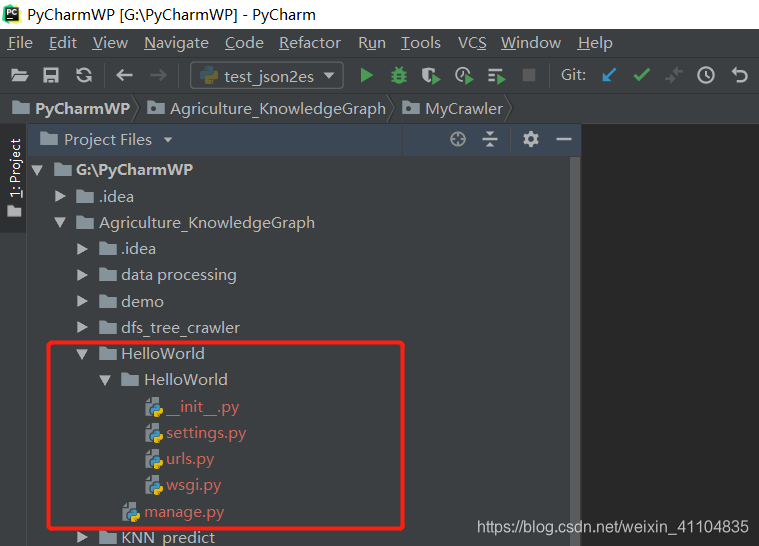
Task: Open the VCS menu
Action: [x=472, y=43]
